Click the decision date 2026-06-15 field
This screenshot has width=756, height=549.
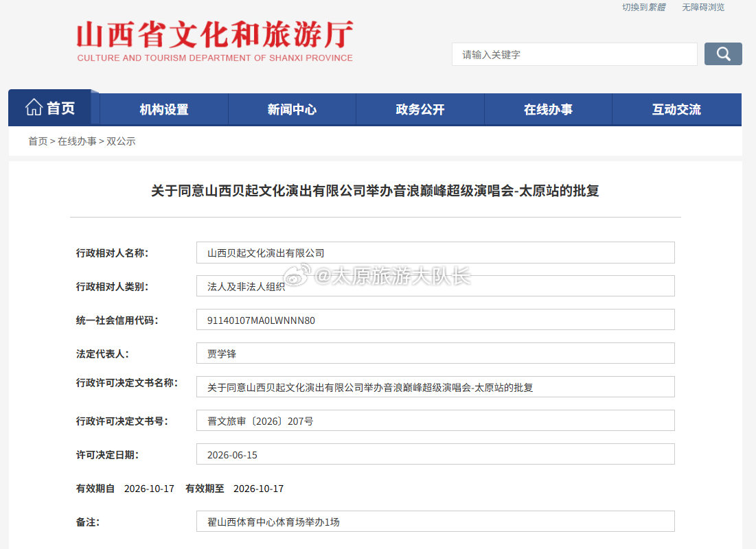coord(435,454)
